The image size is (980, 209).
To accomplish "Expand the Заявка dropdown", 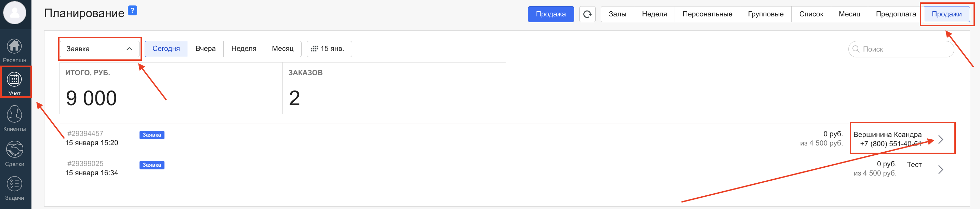I will click(x=99, y=49).
